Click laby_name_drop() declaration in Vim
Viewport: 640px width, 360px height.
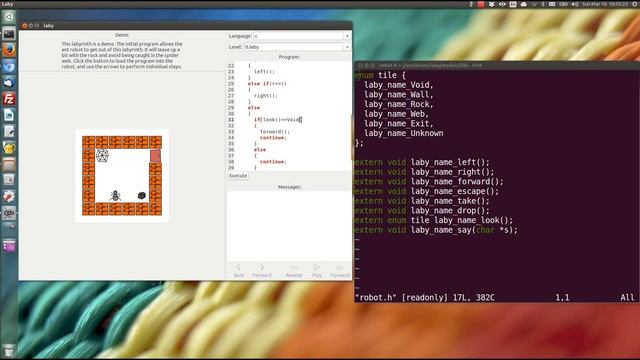[x=422, y=211]
